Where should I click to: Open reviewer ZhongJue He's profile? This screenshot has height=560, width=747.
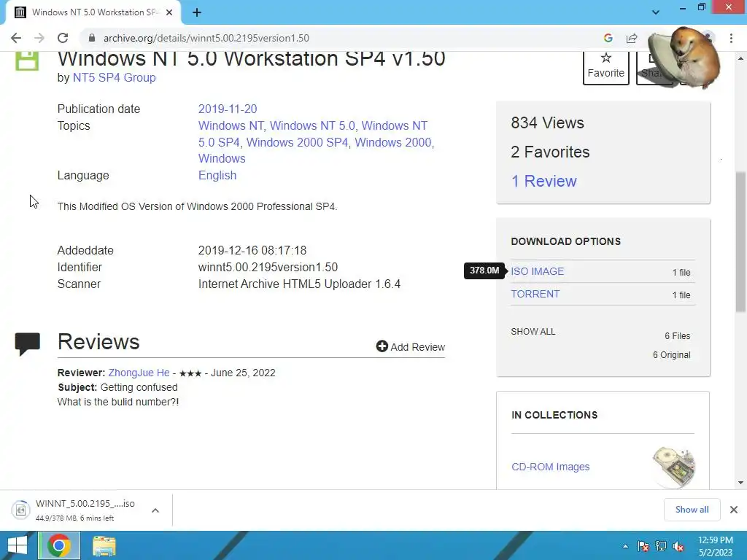(x=139, y=373)
